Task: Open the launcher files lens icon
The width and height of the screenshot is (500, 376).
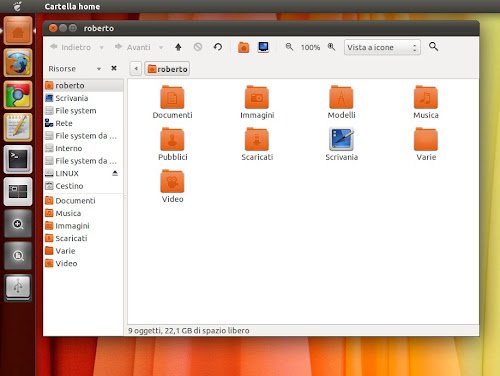Action: pyautogui.click(x=18, y=256)
